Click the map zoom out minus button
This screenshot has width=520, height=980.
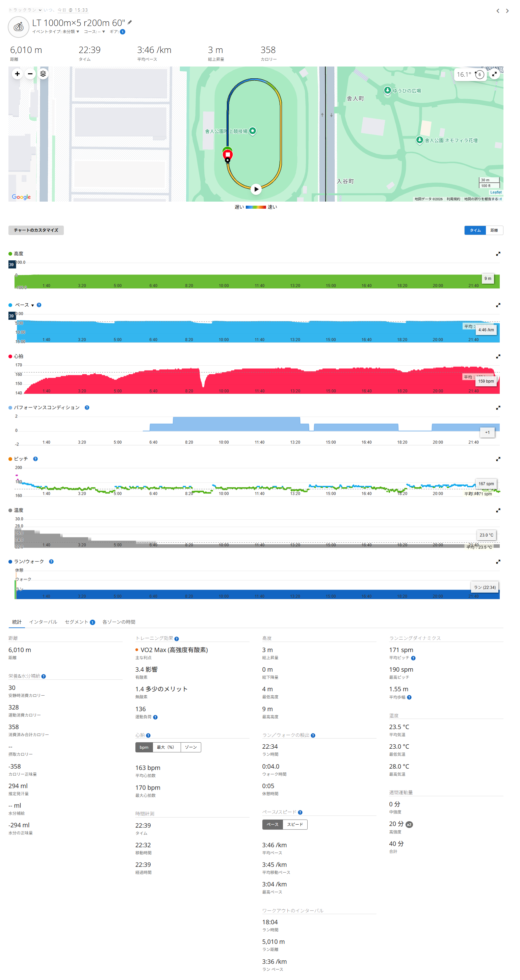coord(30,74)
